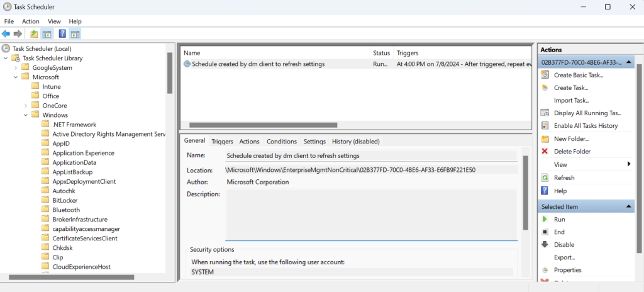Viewport: 644px width, 292px height.
Task: Switch to the Triggers tab
Action: pos(222,142)
